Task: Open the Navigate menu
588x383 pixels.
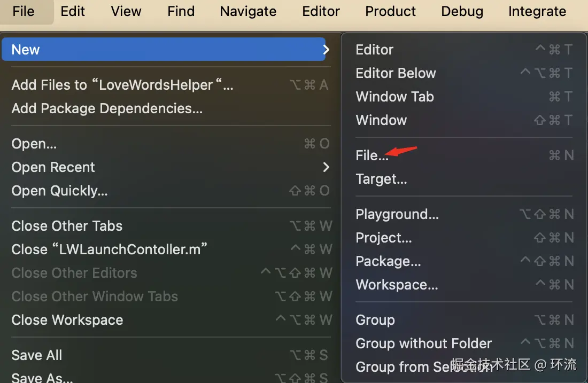Action: tap(248, 11)
